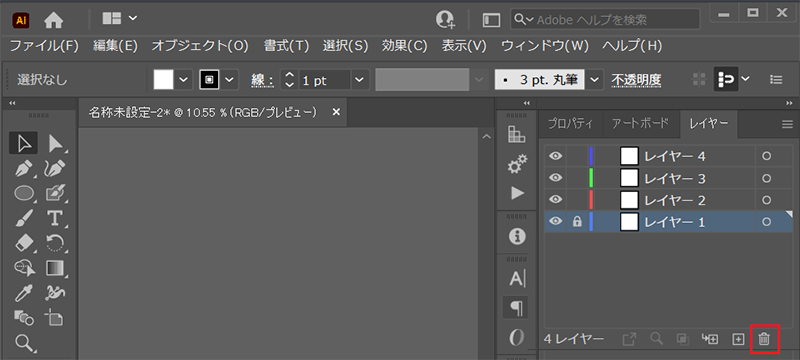800x360 pixels.
Task: Create a new layer with plus icon
Action: [738, 339]
